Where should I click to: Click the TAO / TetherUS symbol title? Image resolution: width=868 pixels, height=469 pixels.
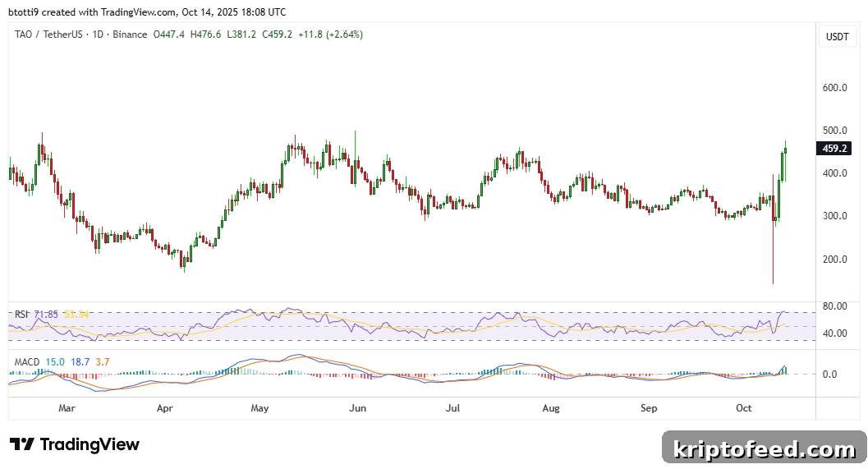coord(48,34)
